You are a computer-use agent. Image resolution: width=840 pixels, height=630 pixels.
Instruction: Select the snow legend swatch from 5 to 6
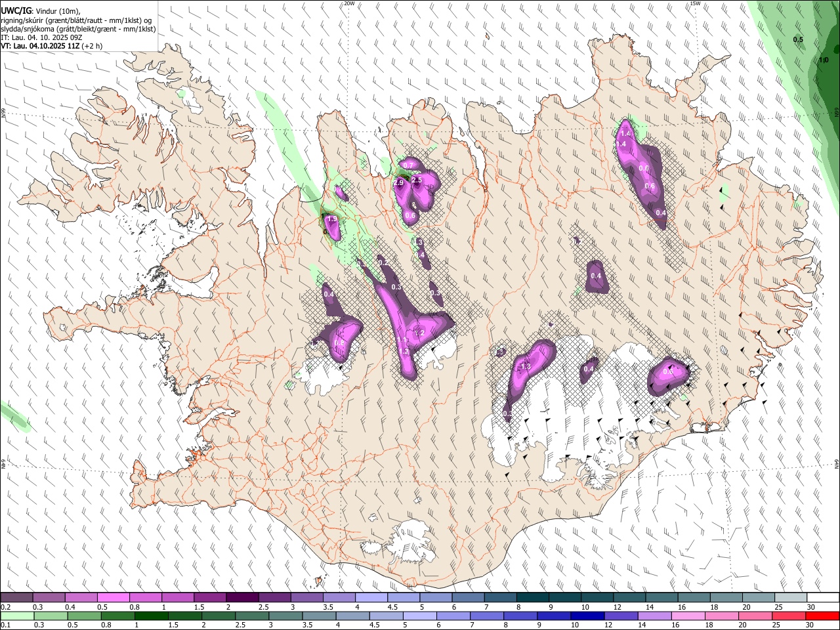[436, 597]
